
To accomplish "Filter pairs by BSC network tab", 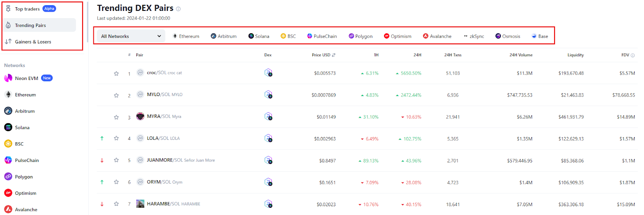I will [288, 36].
